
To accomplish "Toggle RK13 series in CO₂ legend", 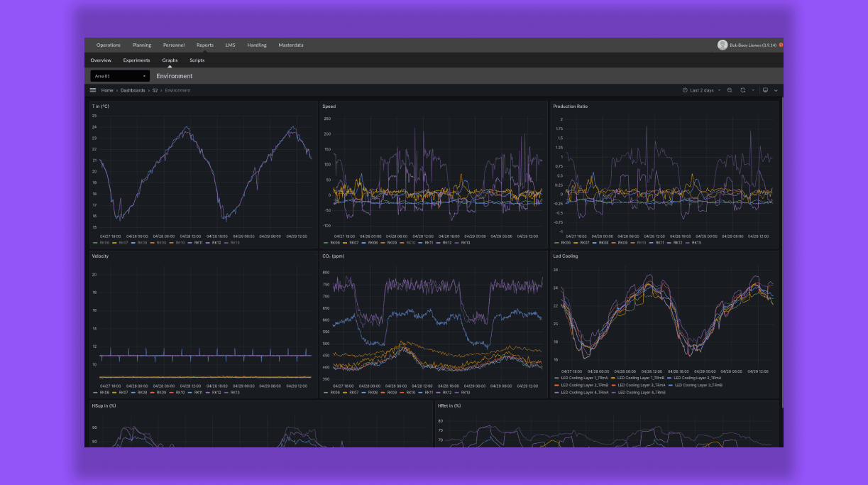I will 466,392.
